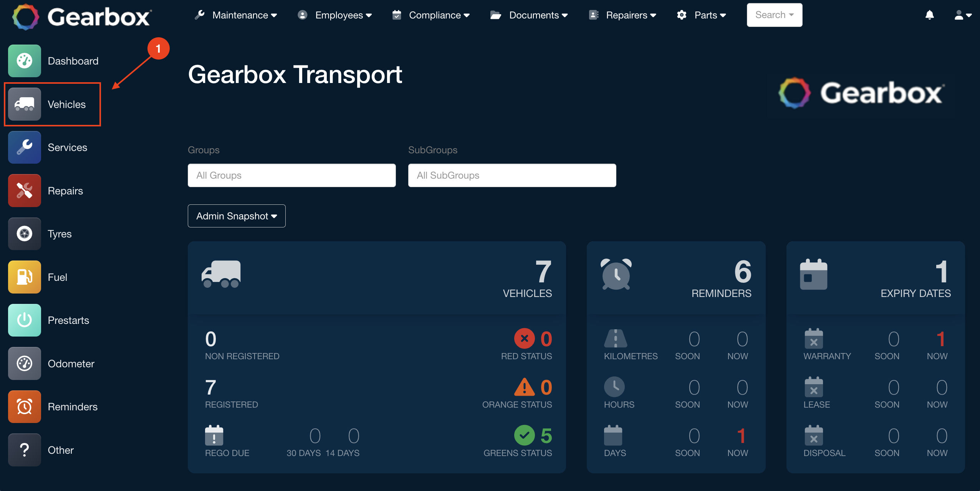Go to the Odometer sidebar link
Screen dimensions: 980x491
pos(71,363)
